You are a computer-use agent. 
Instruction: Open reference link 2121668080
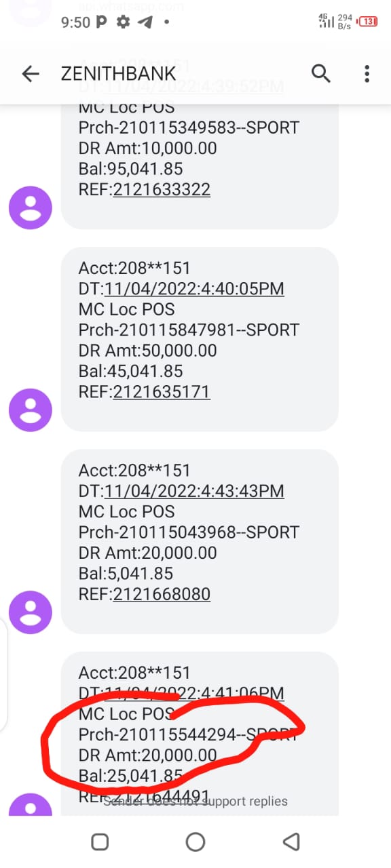[162, 594]
